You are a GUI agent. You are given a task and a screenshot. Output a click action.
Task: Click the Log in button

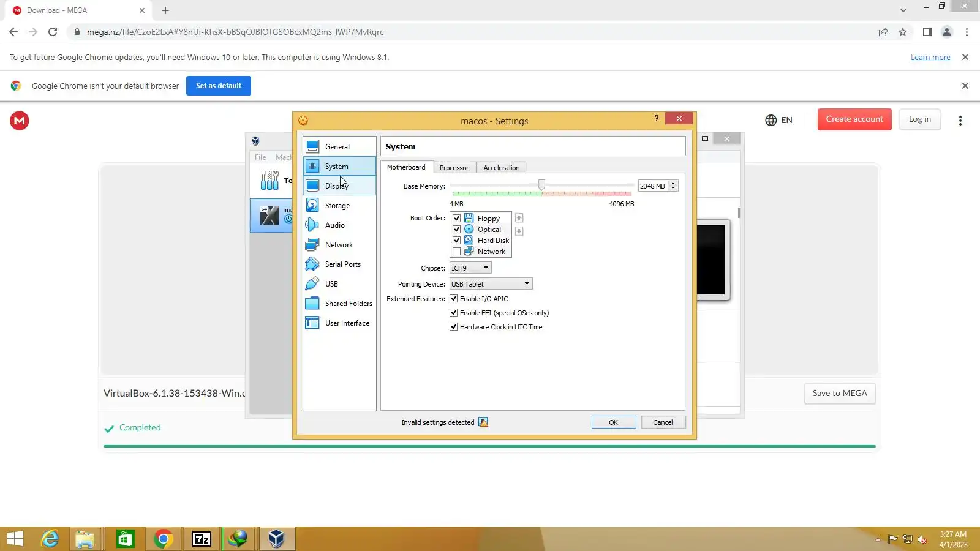tap(920, 119)
